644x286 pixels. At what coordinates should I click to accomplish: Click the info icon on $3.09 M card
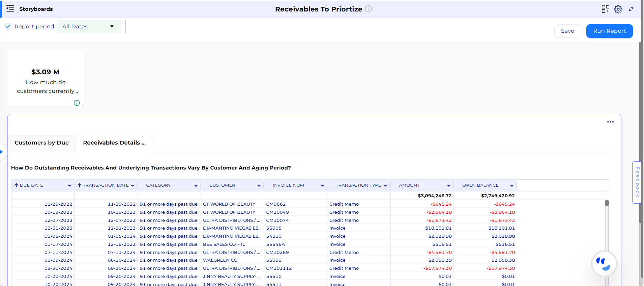[x=77, y=103]
